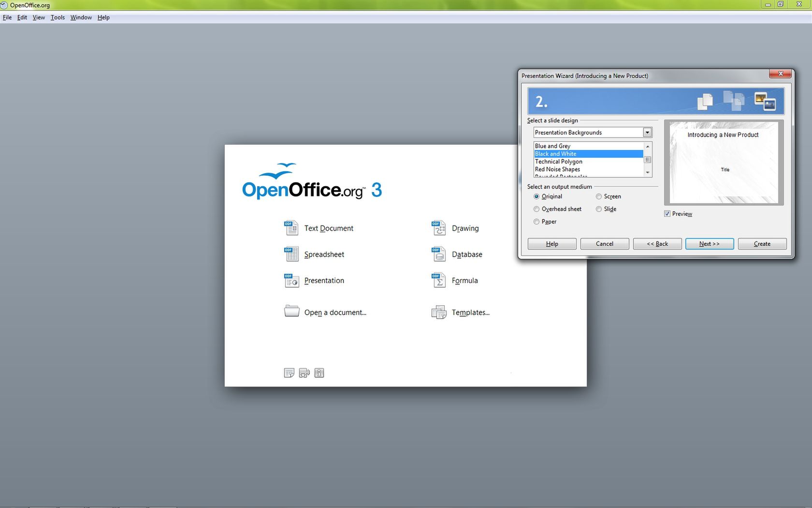Screen dimensions: 812x508
Task: Click the Create button
Action: pyautogui.click(x=762, y=244)
